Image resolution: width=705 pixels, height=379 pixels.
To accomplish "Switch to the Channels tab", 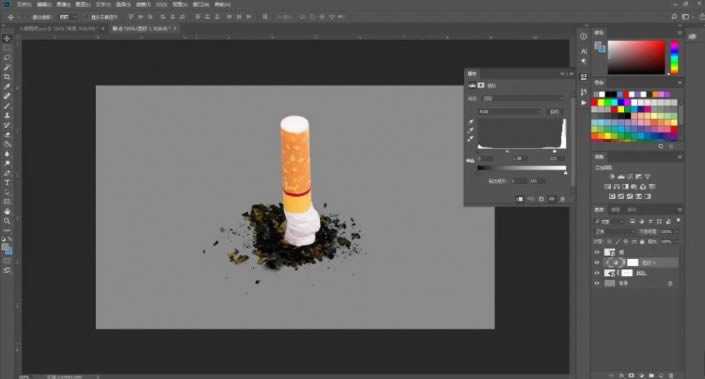I will [x=616, y=210].
